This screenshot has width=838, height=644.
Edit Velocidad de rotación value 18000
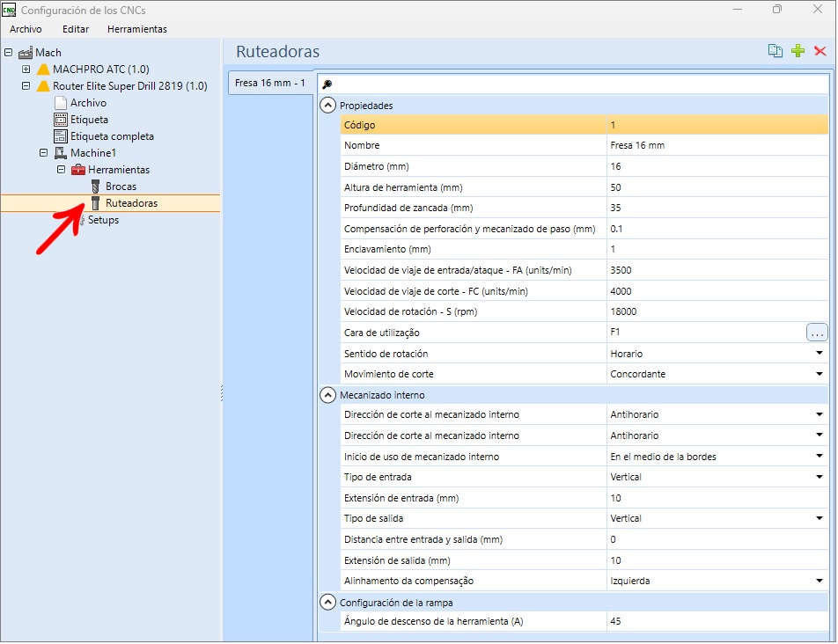click(x=717, y=311)
